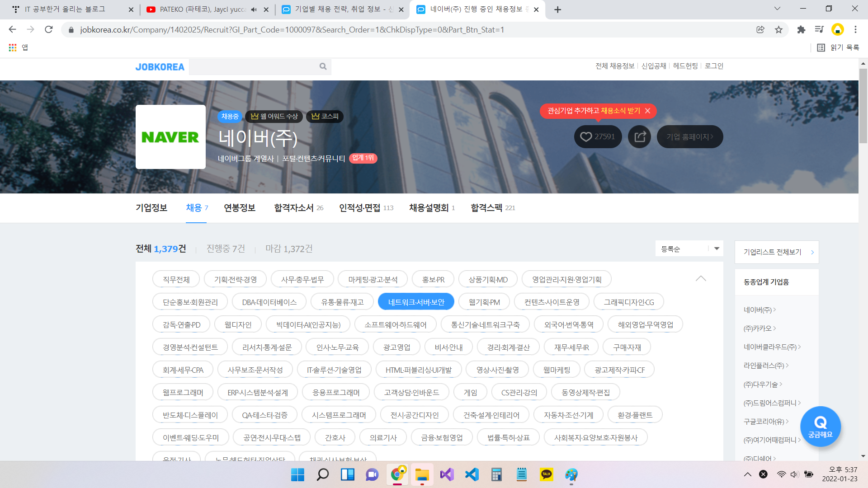Image resolution: width=868 pixels, height=488 pixels.
Task: Collapse the job category filter panel
Action: tap(700, 278)
